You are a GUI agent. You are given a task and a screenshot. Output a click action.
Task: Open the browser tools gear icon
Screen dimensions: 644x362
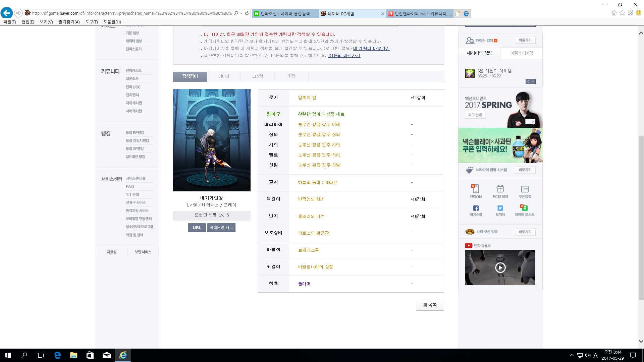[x=631, y=13]
